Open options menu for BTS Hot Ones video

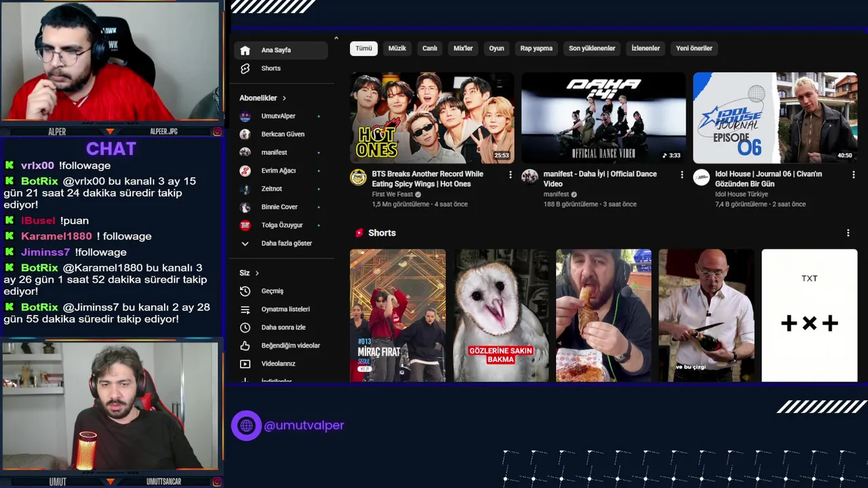coord(510,175)
